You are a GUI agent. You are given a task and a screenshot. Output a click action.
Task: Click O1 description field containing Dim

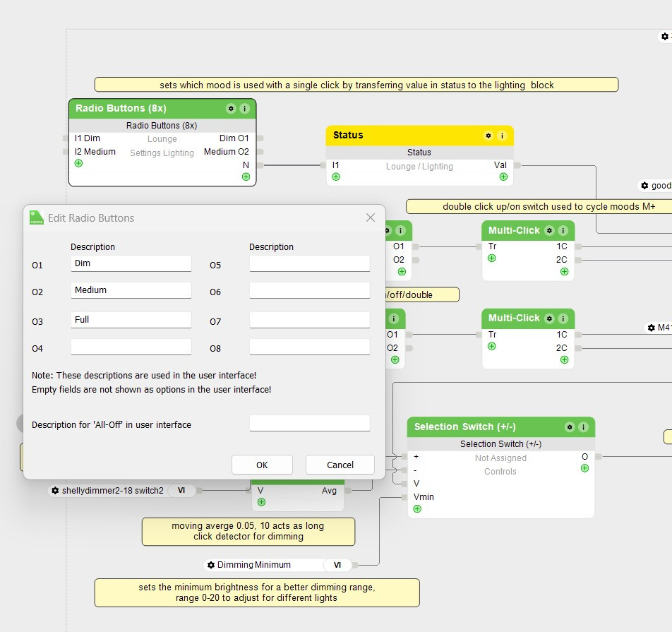131,263
